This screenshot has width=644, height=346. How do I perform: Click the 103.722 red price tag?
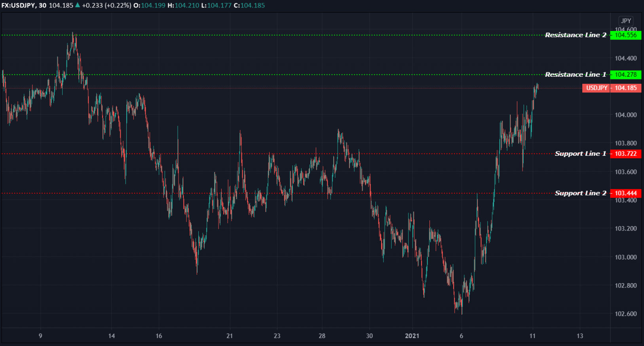[626, 154]
